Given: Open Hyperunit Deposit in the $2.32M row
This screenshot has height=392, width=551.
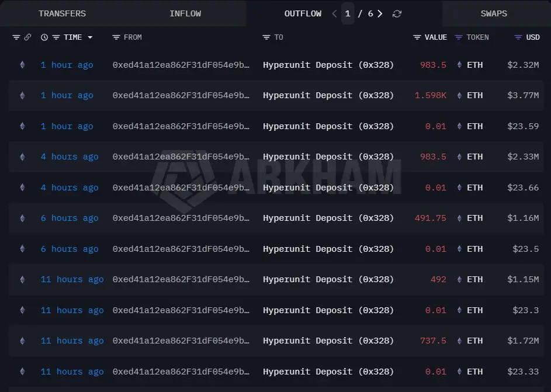Looking at the screenshot, I should point(328,65).
